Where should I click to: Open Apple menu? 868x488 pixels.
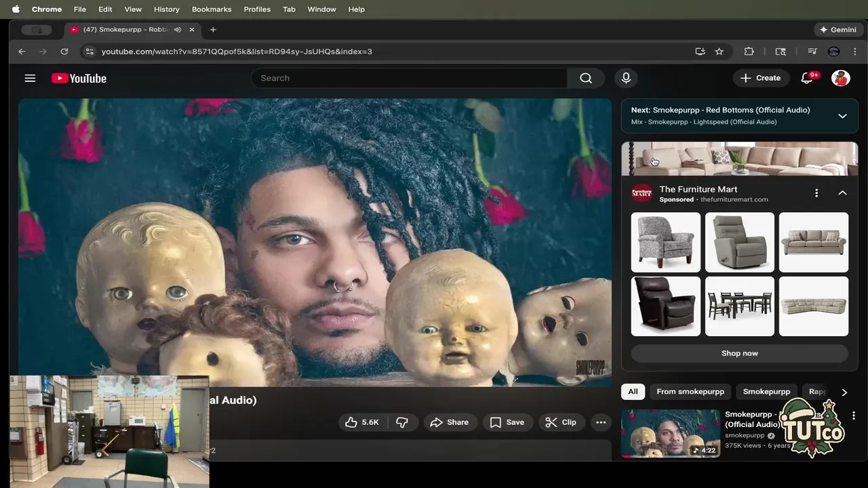coord(16,9)
